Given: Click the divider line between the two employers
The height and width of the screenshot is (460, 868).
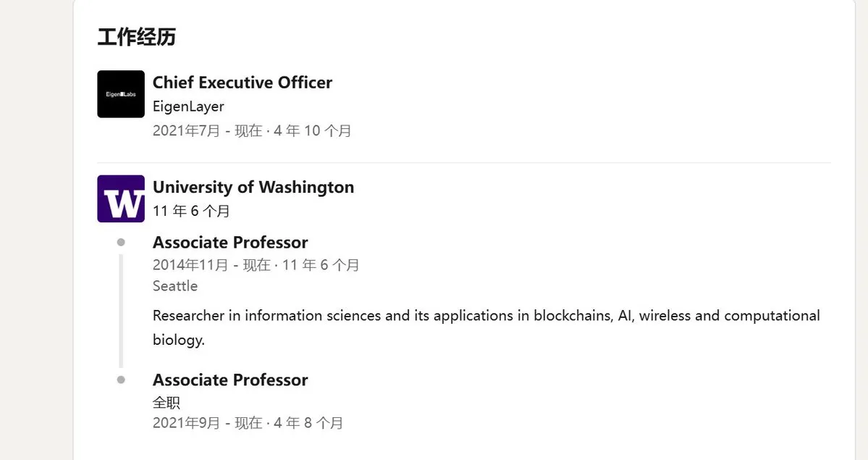Looking at the screenshot, I should pos(463,163).
